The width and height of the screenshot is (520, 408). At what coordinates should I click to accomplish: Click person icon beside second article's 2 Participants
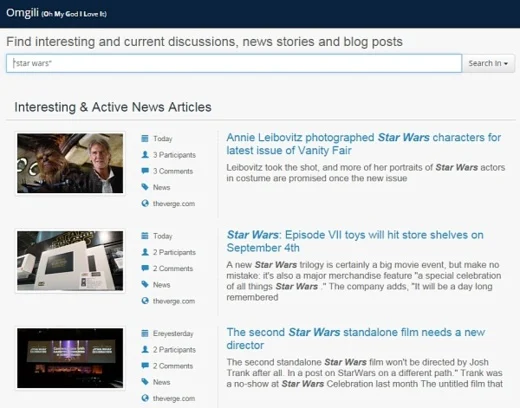pos(145,252)
